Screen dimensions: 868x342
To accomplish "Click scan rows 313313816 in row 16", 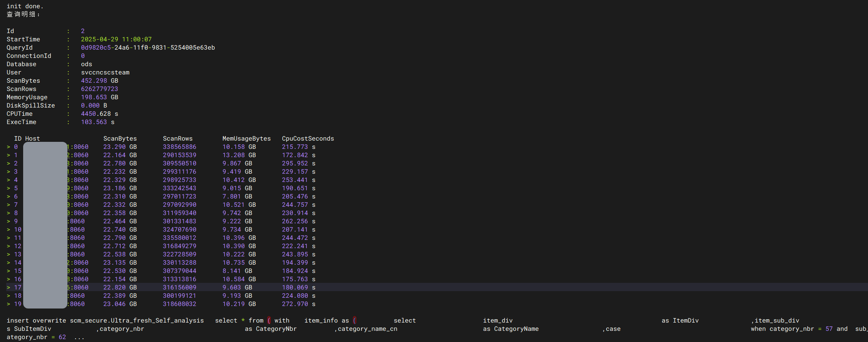I will point(179,279).
